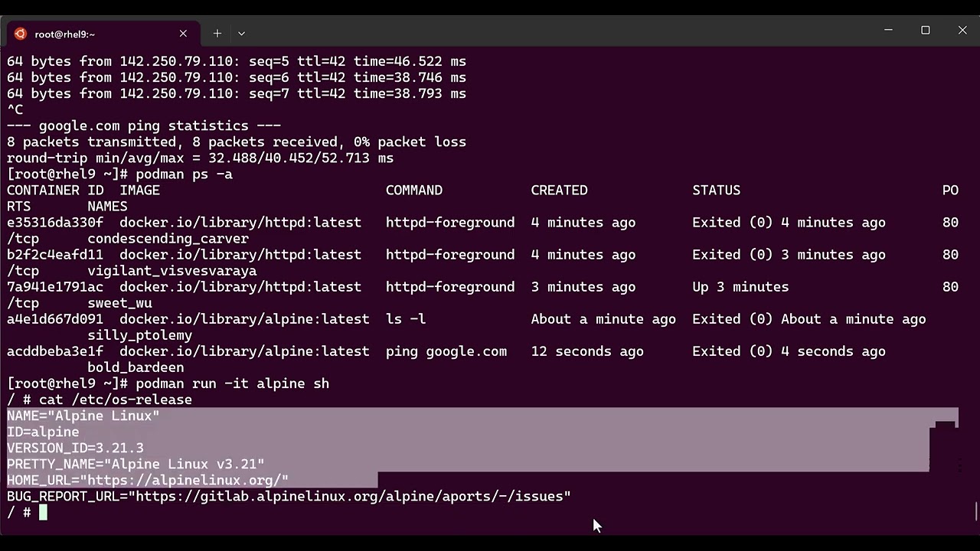Click the IMAGE column header

click(139, 191)
